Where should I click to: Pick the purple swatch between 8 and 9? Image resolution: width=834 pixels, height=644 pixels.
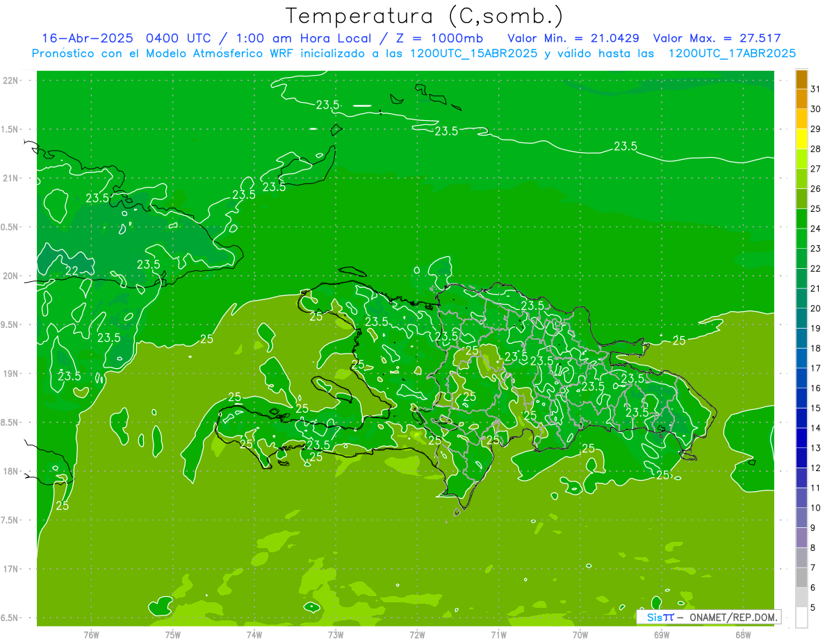(x=801, y=538)
